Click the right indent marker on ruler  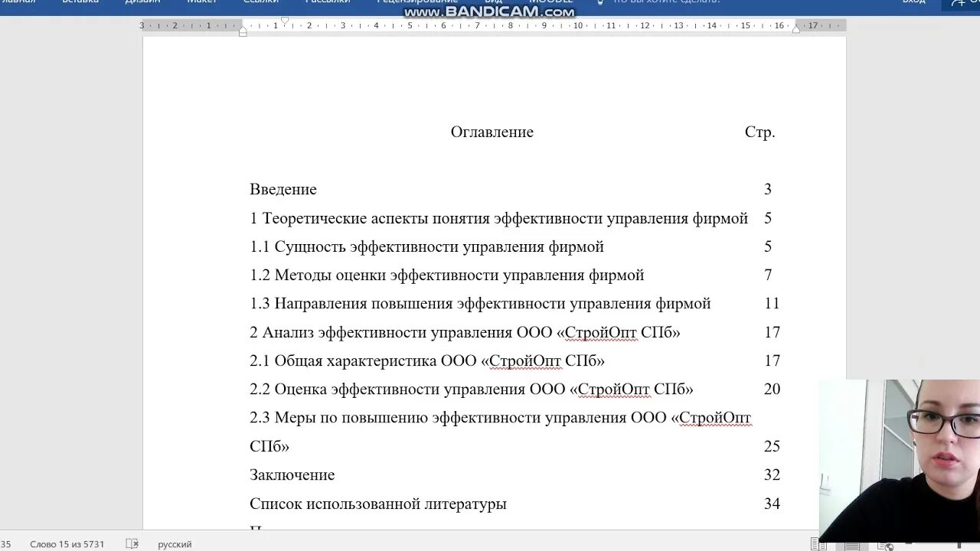[x=796, y=28]
